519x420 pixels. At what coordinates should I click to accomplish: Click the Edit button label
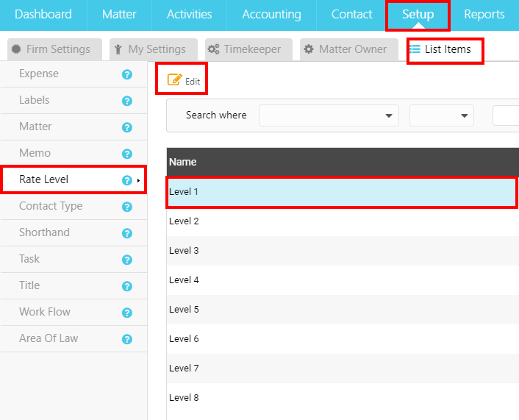(x=193, y=82)
